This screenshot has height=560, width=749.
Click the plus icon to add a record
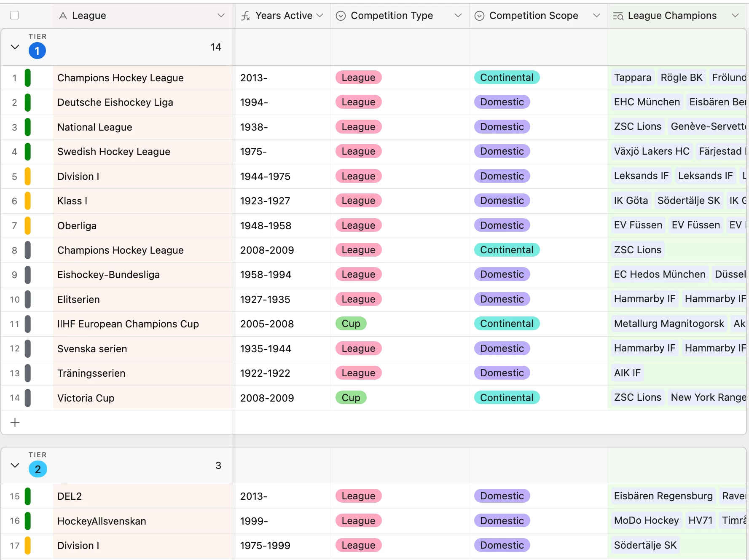pos(15,422)
